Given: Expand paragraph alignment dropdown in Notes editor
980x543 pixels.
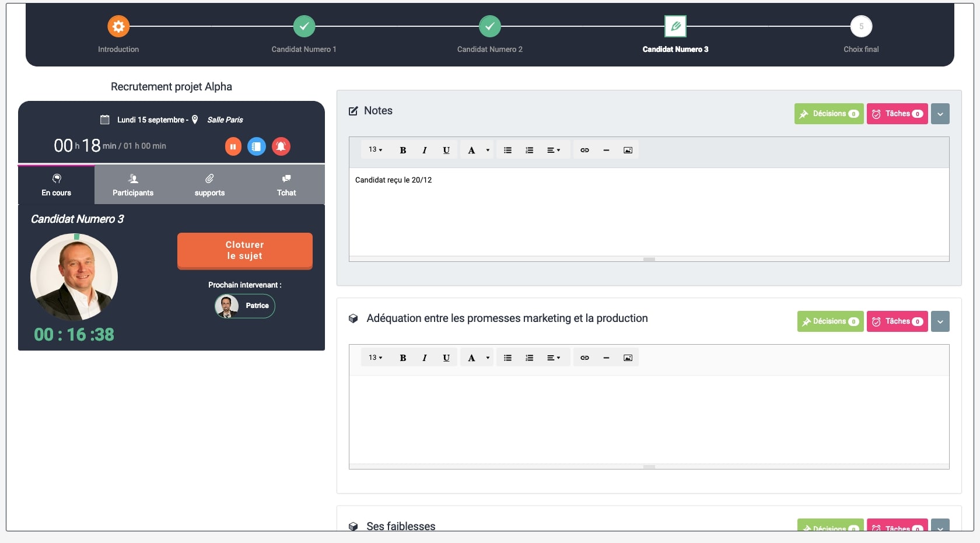Looking at the screenshot, I should 553,150.
